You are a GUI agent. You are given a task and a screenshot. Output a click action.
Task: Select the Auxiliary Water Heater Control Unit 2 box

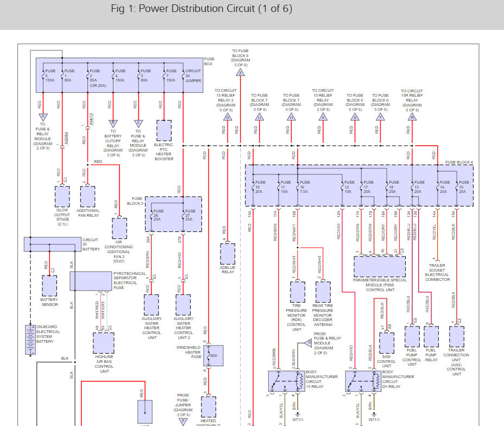pos(183,305)
